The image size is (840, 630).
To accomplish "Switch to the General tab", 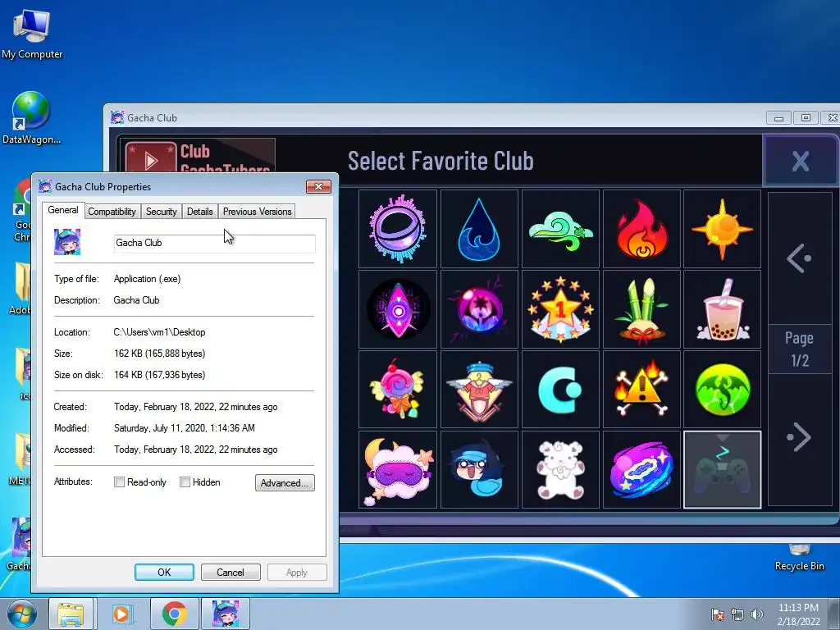I will point(63,210).
